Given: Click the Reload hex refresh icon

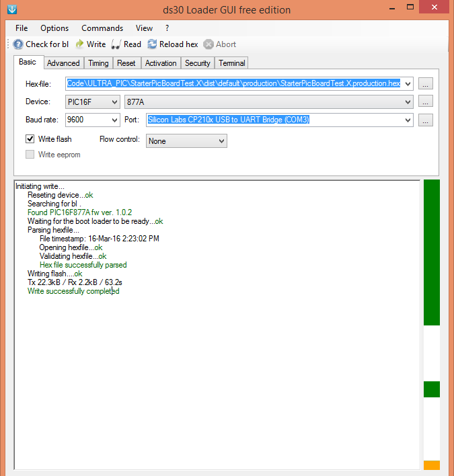Looking at the screenshot, I should (x=152, y=44).
